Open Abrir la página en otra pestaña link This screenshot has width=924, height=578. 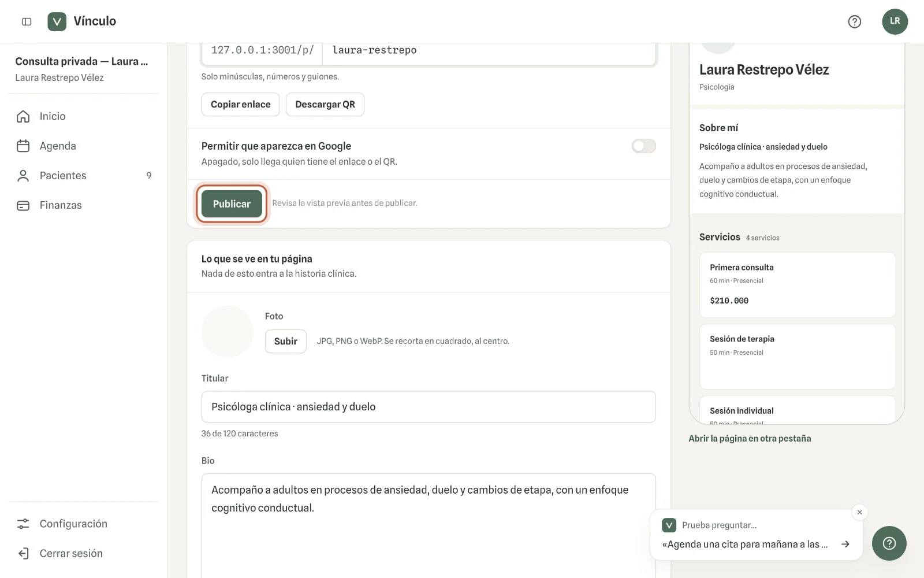pyautogui.click(x=750, y=438)
